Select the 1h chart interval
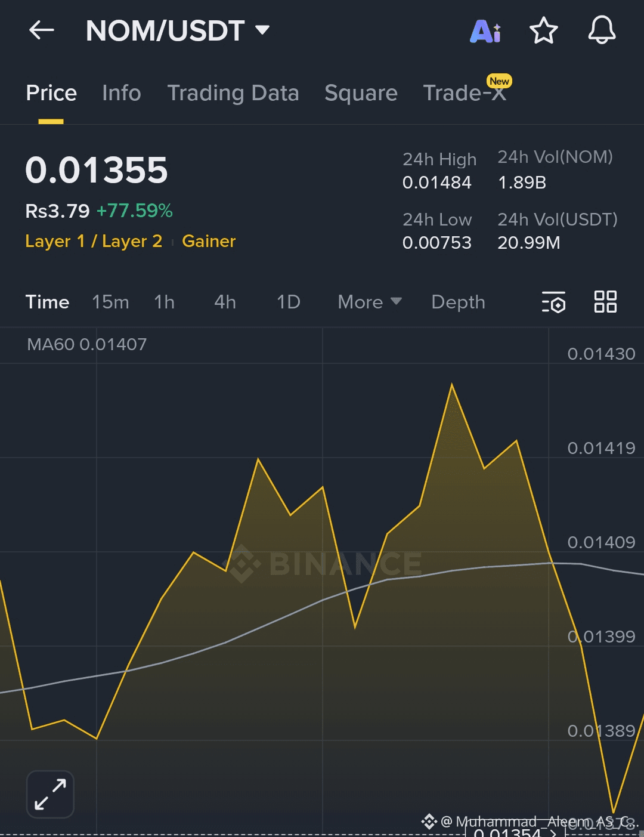Viewport: 644px width, 837px height. [164, 302]
